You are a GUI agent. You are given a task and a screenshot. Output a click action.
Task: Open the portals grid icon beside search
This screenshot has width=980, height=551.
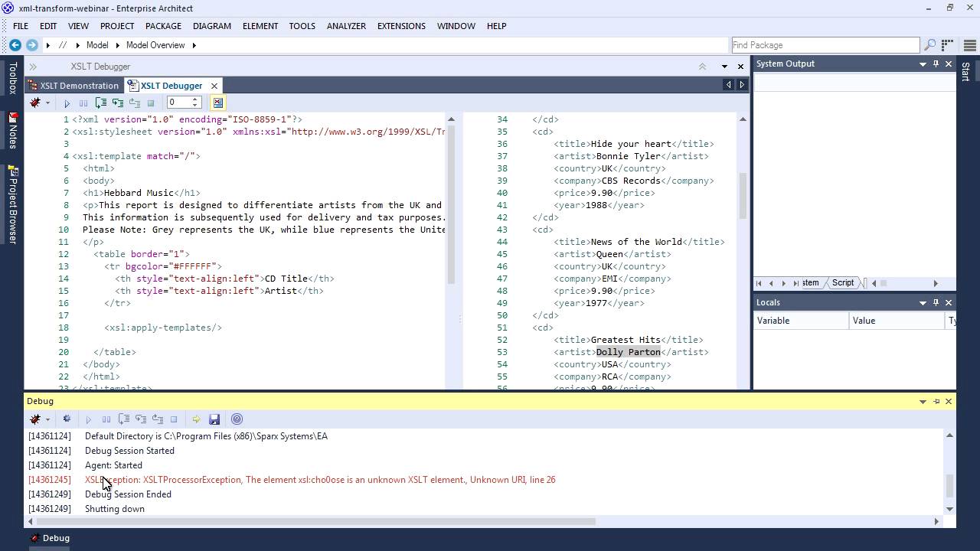[x=948, y=45]
